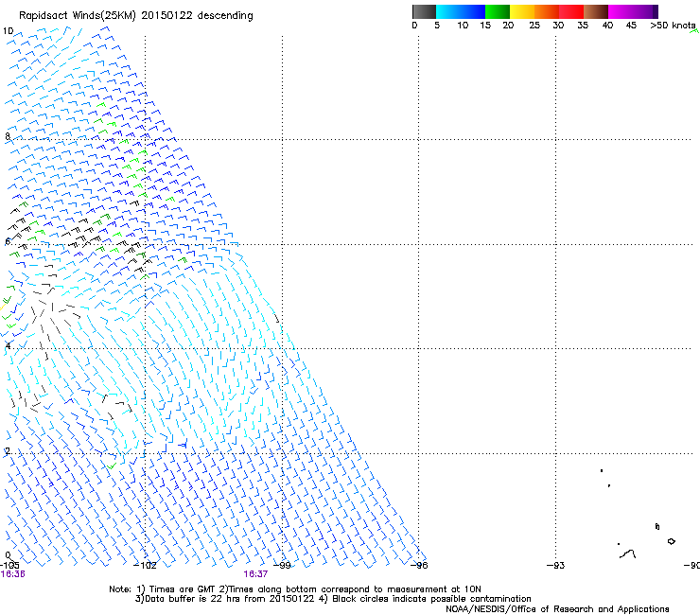Click the longitude label '-96'
The image size is (700, 615).
[419, 566]
